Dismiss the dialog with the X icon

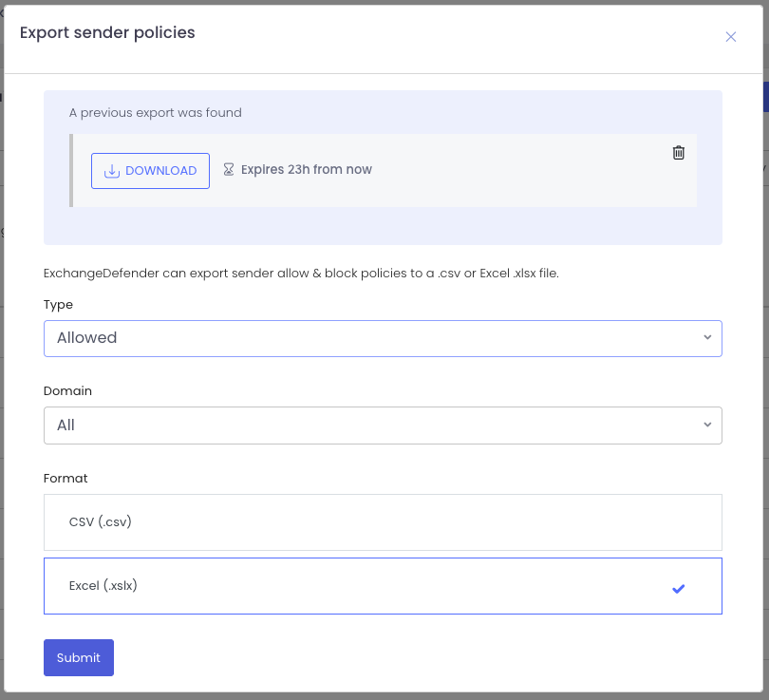[x=730, y=36]
